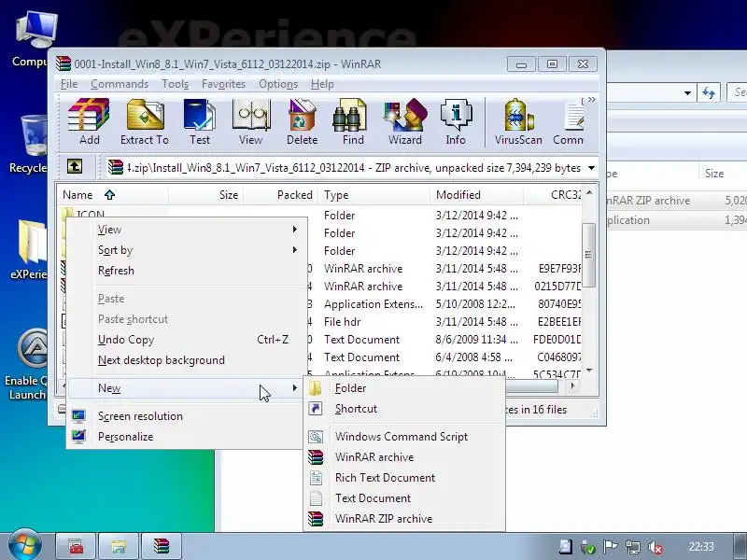Click the Folder icon in the New submenu
This screenshot has height=560, width=747.
pyautogui.click(x=316, y=388)
